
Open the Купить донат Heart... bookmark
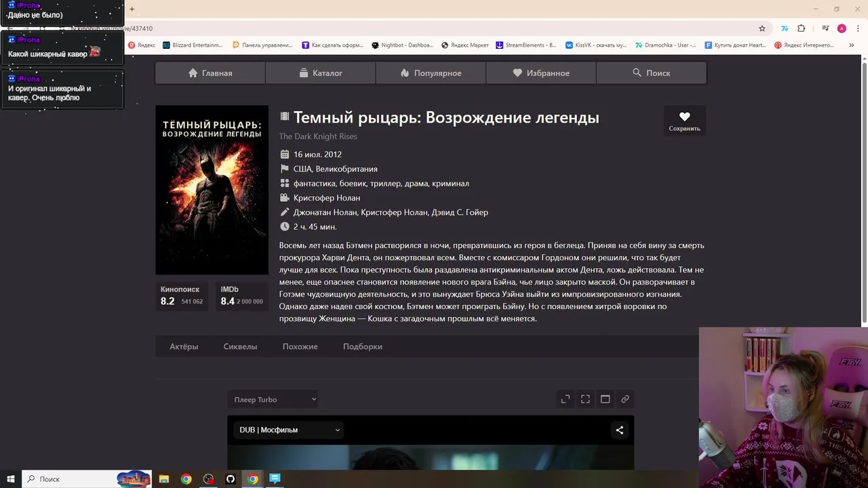736,45
